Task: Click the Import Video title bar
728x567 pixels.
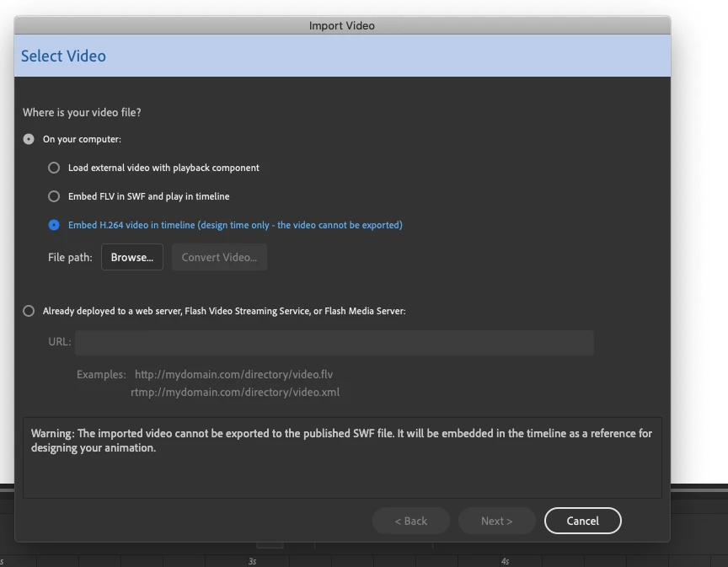Action: (x=342, y=25)
